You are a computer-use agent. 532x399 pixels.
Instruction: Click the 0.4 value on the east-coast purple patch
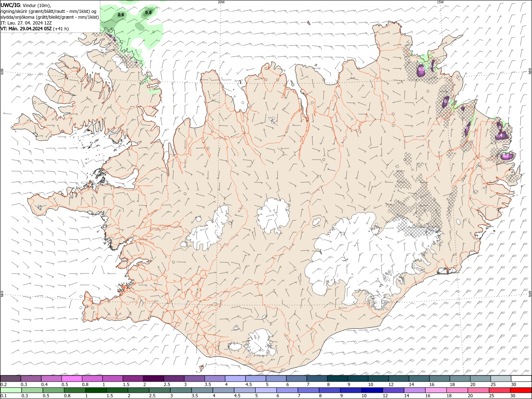pyautogui.click(x=500, y=135)
